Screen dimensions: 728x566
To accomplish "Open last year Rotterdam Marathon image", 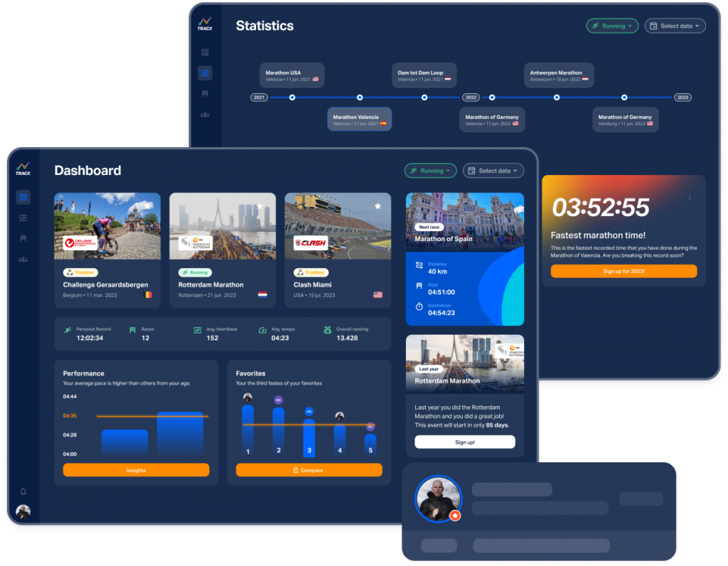I will [x=465, y=365].
